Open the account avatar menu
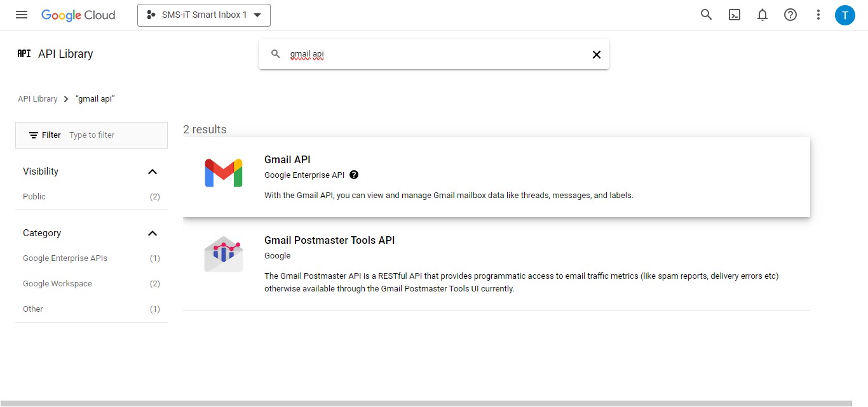This screenshot has height=407, width=868. pyautogui.click(x=845, y=15)
